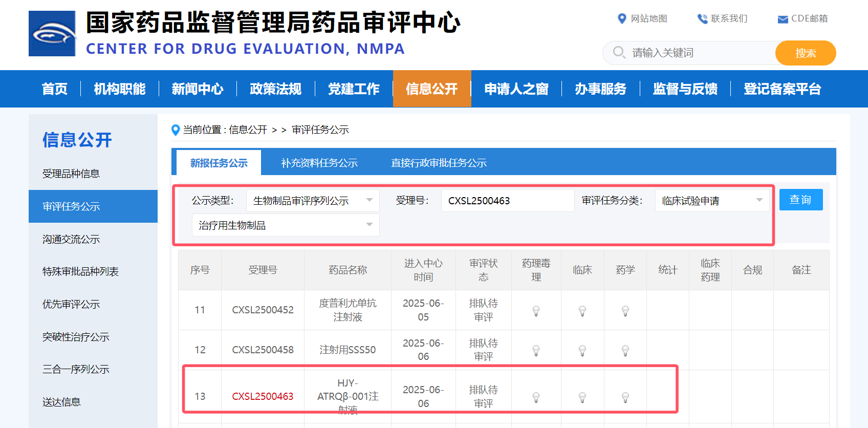The height and width of the screenshot is (428, 868).
Task: Open 信息公开 menu item
Action: (432, 89)
